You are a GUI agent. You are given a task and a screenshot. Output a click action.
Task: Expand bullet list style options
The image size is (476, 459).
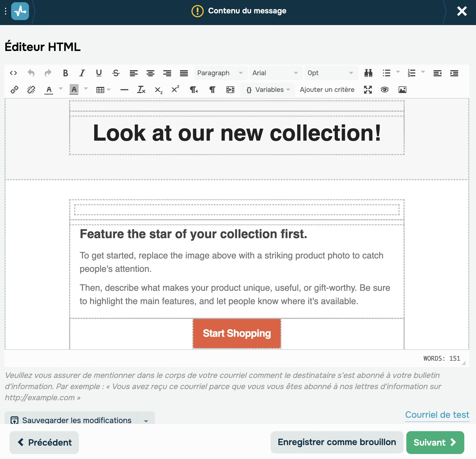pos(398,72)
